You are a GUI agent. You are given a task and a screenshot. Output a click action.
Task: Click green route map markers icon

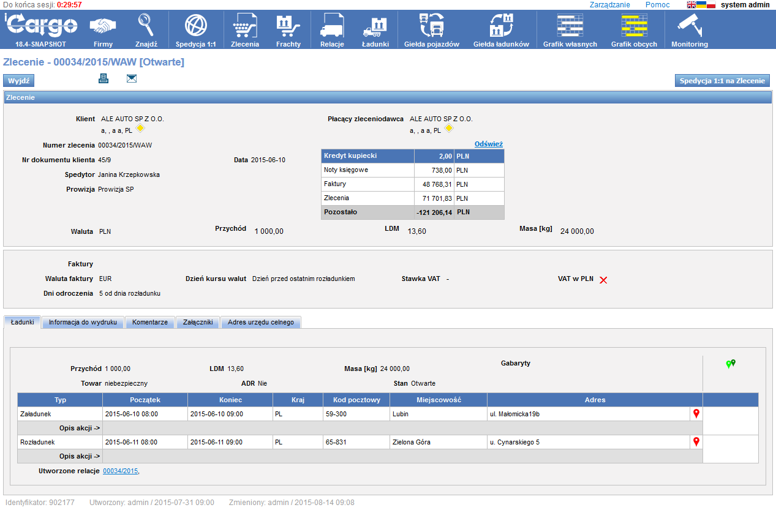[730, 364]
